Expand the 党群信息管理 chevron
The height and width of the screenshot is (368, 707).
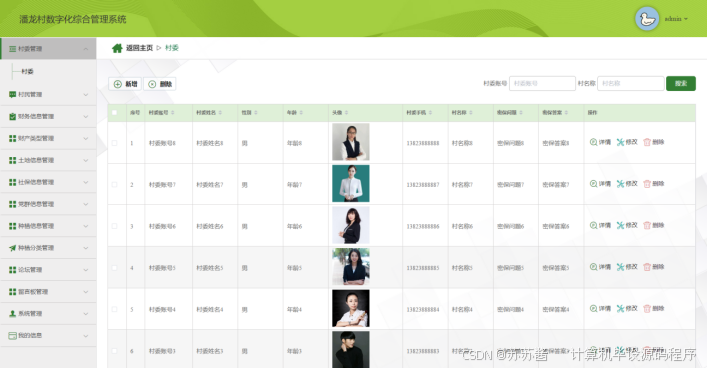click(86, 204)
